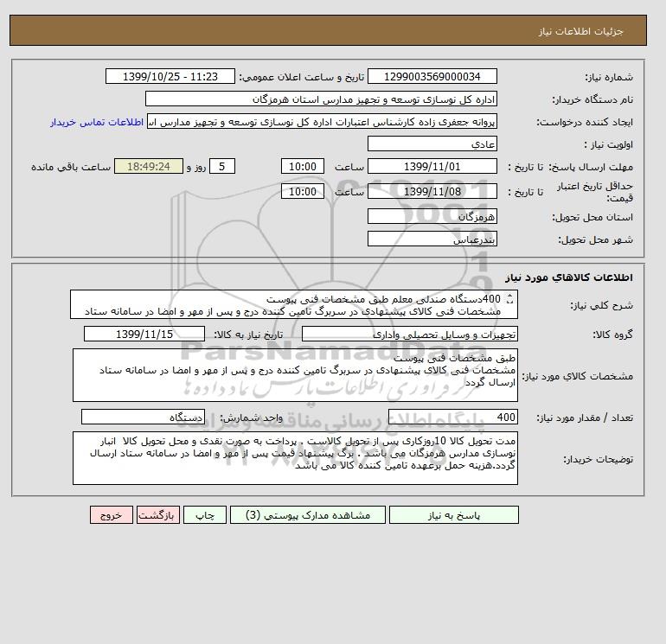Click the goods specifications text area
666x644 pixels.
coord(295,375)
